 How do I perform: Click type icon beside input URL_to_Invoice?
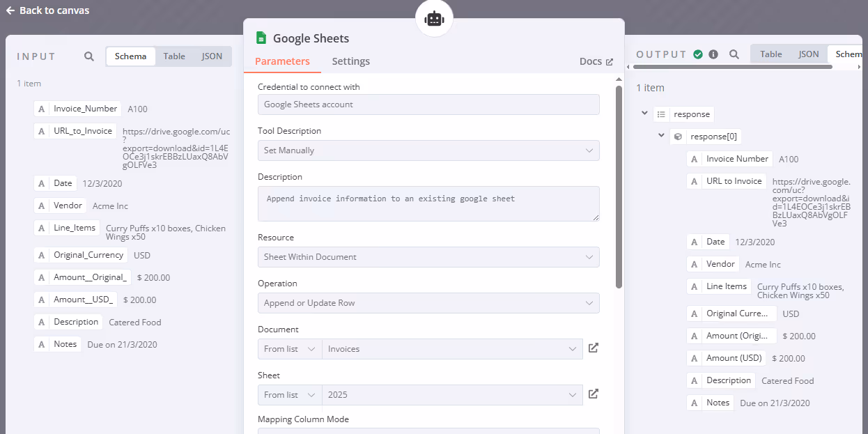(x=42, y=131)
